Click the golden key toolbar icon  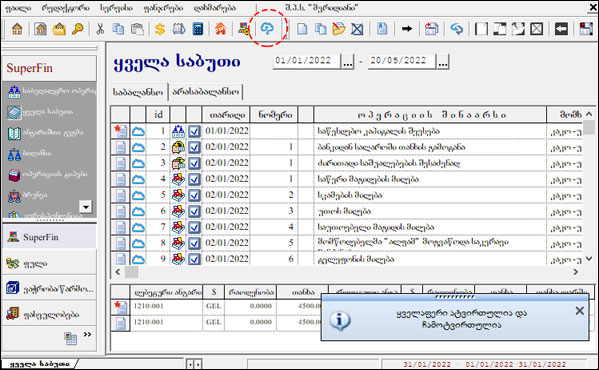coord(78,29)
